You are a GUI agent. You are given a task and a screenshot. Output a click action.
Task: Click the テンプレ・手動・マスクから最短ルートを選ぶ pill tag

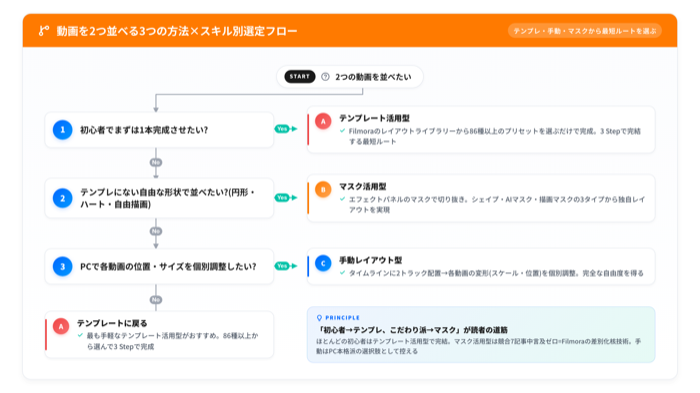[x=585, y=31]
